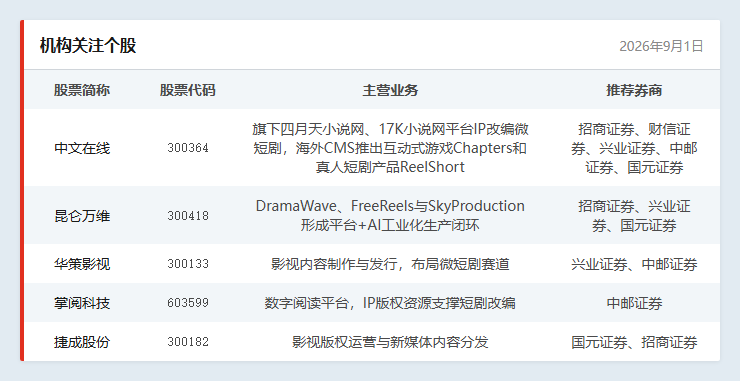
Task: Click 数字阅读平台 business description
Action: [x=390, y=303]
